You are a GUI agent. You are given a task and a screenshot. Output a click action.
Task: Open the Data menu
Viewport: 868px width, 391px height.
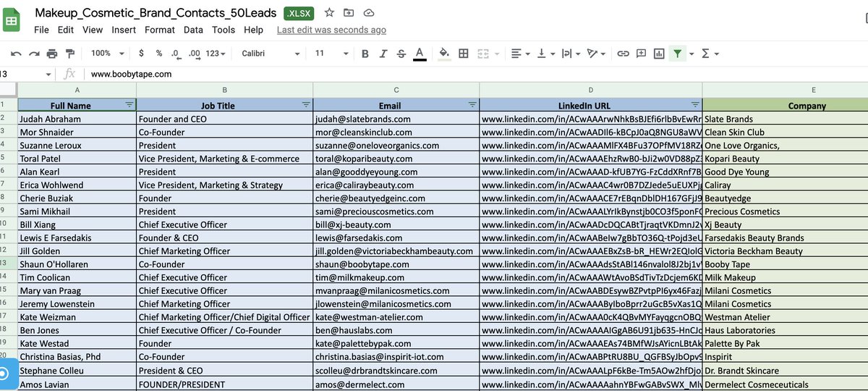193,30
